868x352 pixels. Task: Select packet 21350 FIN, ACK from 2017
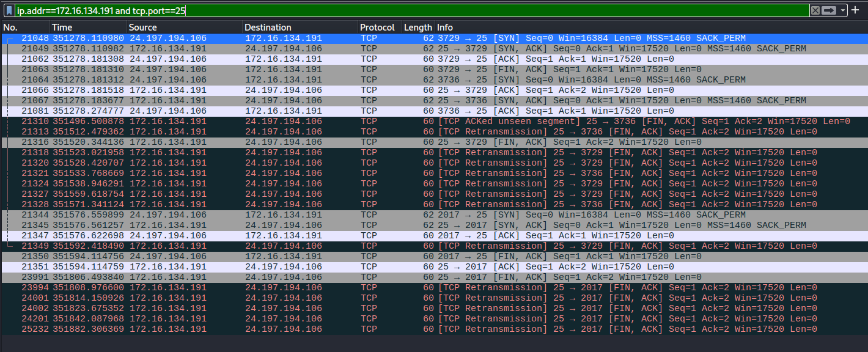[x=434, y=256]
